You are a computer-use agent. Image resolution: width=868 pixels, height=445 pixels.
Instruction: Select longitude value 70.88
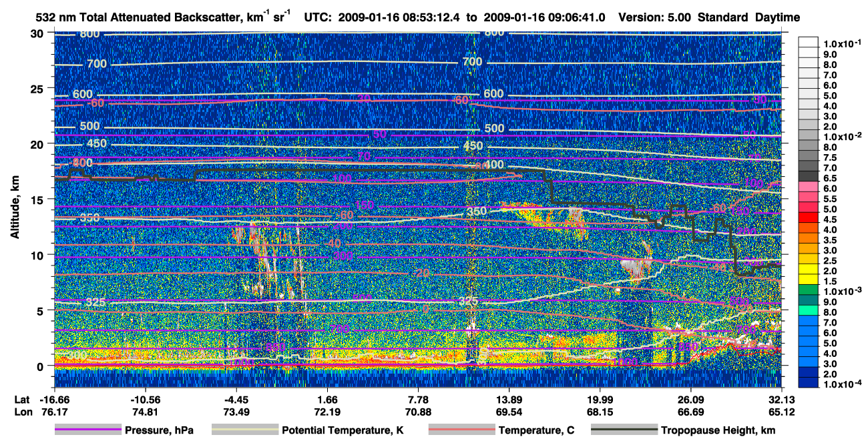point(417,412)
